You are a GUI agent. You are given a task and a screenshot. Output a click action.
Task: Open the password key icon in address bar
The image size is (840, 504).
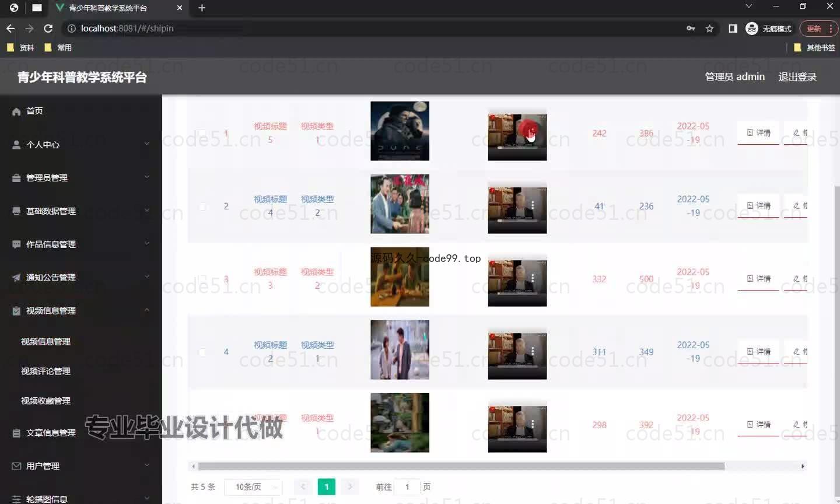point(691,28)
